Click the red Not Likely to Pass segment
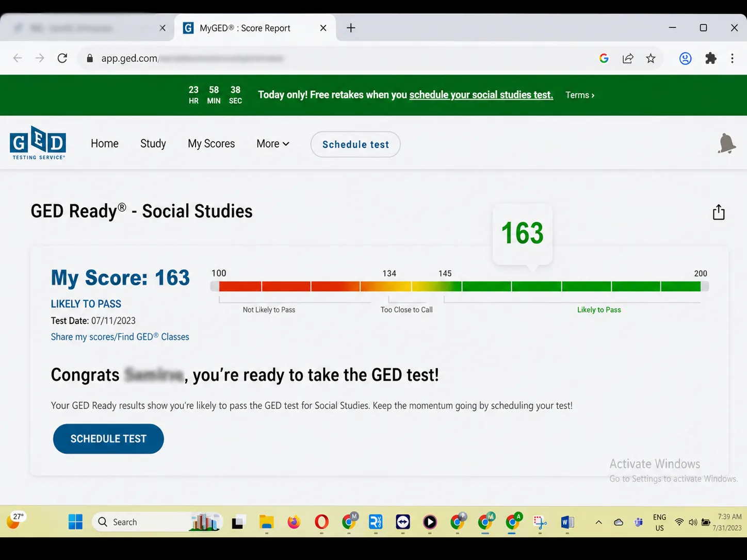 pos(289,286)
